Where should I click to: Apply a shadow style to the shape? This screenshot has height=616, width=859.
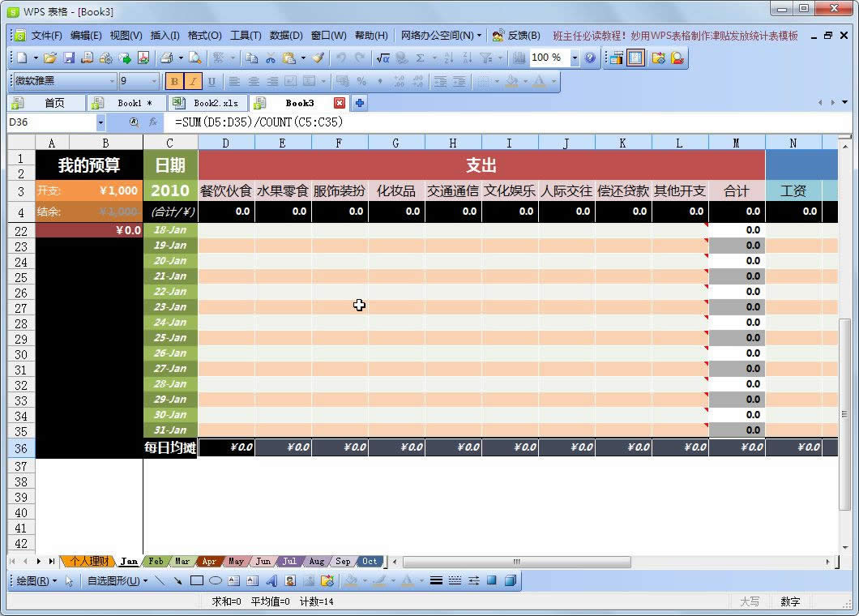492,580
